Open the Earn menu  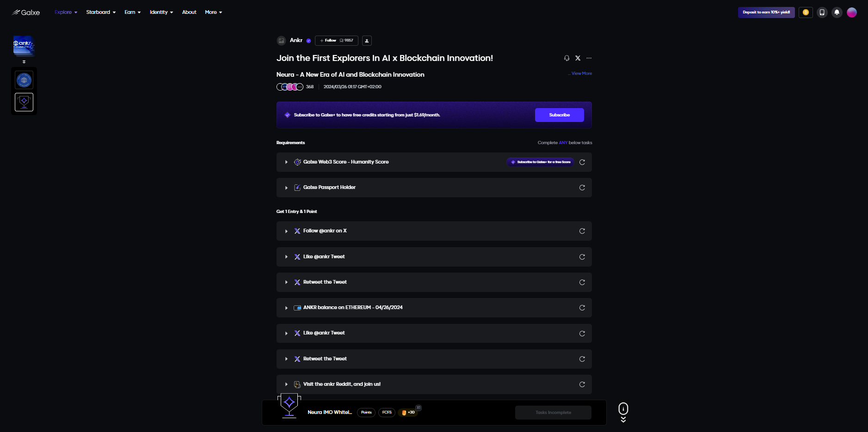132,12
